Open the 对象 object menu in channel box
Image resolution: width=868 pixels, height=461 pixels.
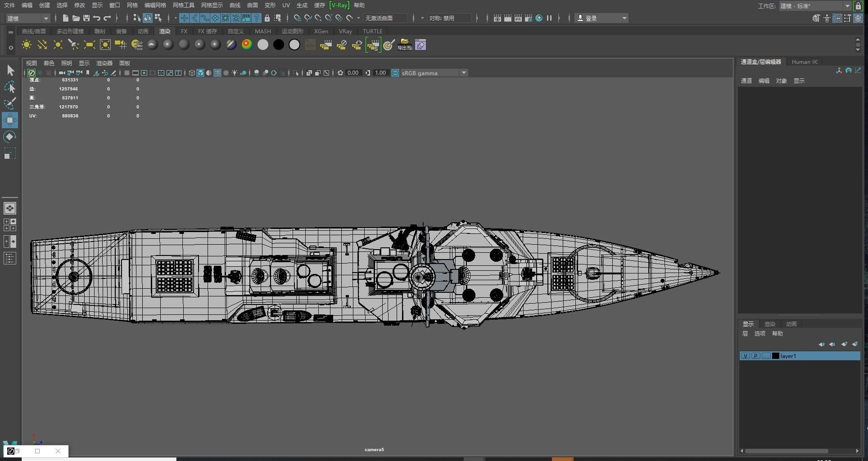(782, 81)
